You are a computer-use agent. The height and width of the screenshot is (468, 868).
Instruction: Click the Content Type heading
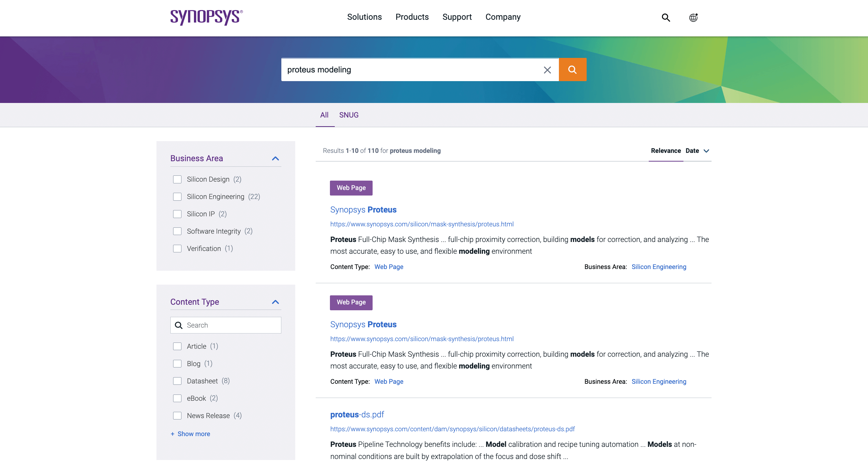[194, 302]
